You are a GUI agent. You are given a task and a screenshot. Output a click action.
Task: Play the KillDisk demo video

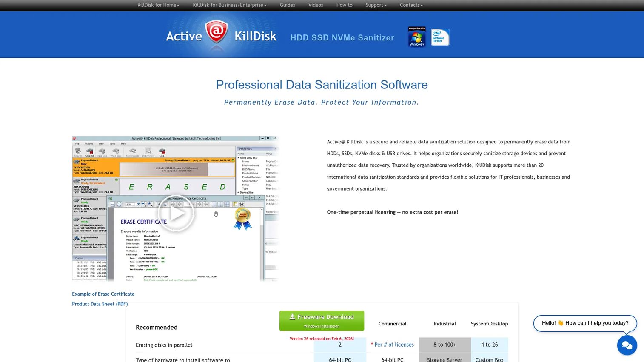coord(176,214)
